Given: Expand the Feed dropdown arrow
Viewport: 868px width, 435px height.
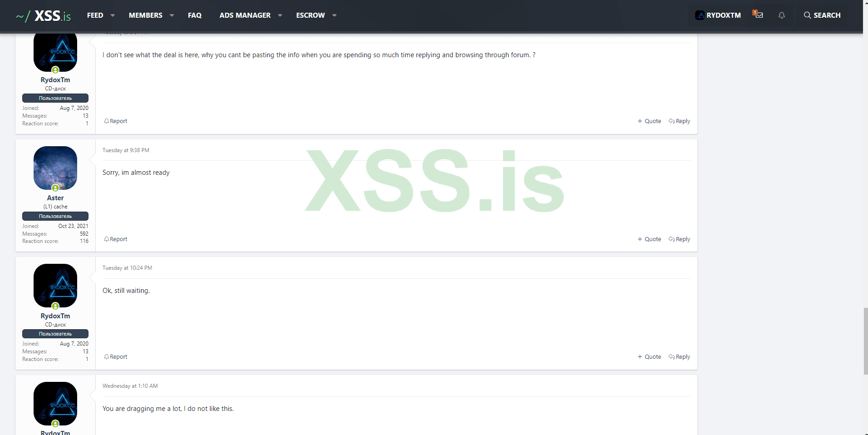Looking at the screenshot, I should (113, 15).
